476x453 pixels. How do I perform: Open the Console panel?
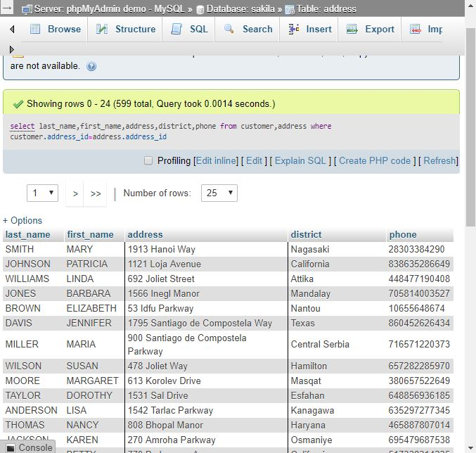pos(28,447)
